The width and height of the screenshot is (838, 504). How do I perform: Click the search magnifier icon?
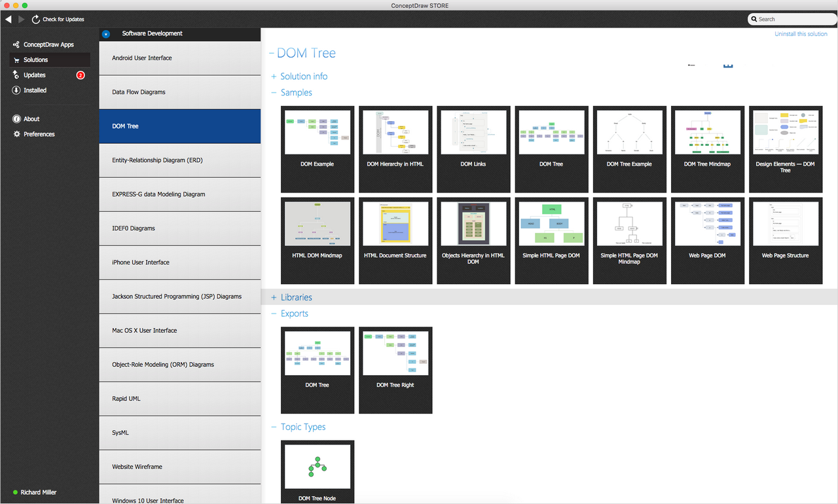pyautogui.click(x=754, y=20)
